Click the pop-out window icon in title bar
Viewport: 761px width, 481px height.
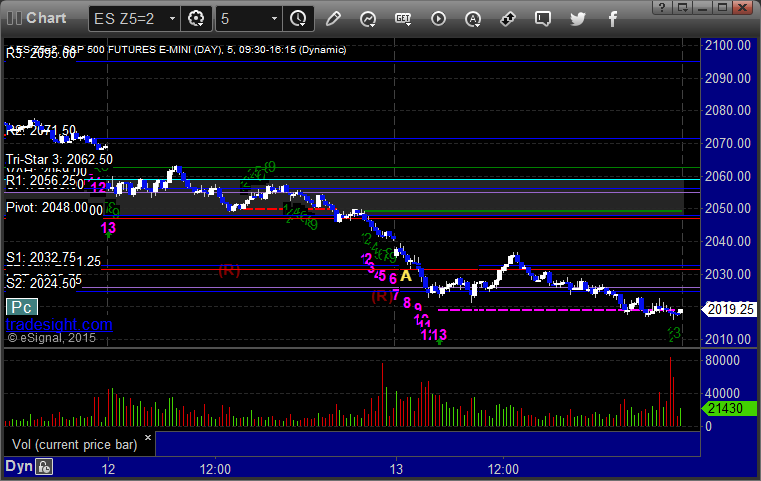pos(682,7)
